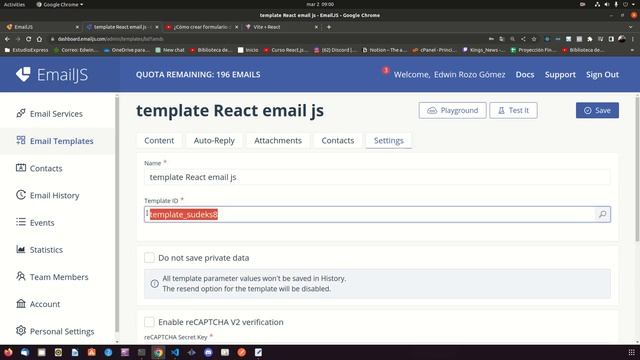Click Welcome, Edwin Rozo Gómez text
The height and width of the screenshot is (360, 640).
click(449, 75)
